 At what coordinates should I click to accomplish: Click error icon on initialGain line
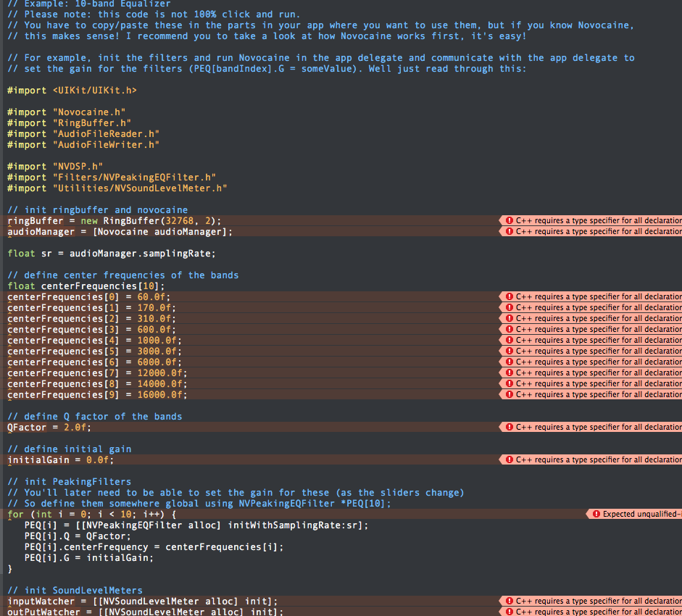[510, 459]
